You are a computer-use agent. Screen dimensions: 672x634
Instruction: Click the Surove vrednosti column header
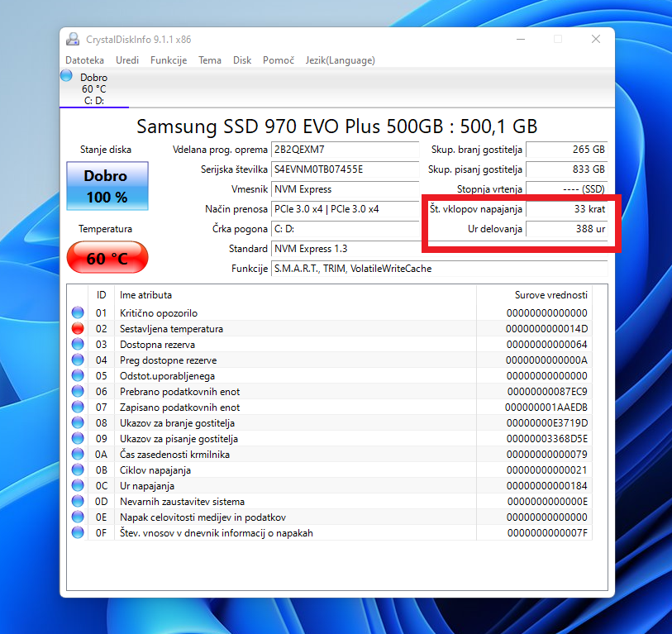(x=534, y=295)
